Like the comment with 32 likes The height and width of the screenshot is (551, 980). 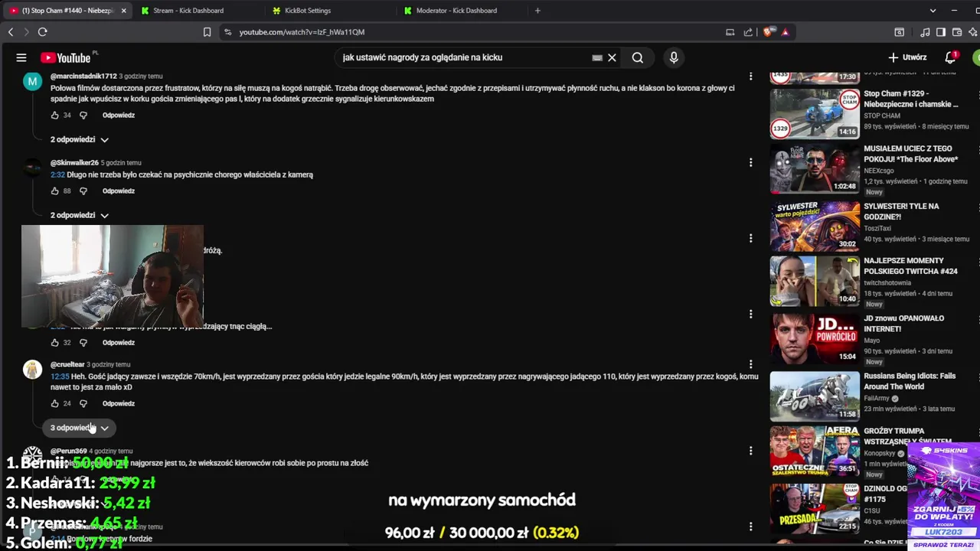pos(54,342)
